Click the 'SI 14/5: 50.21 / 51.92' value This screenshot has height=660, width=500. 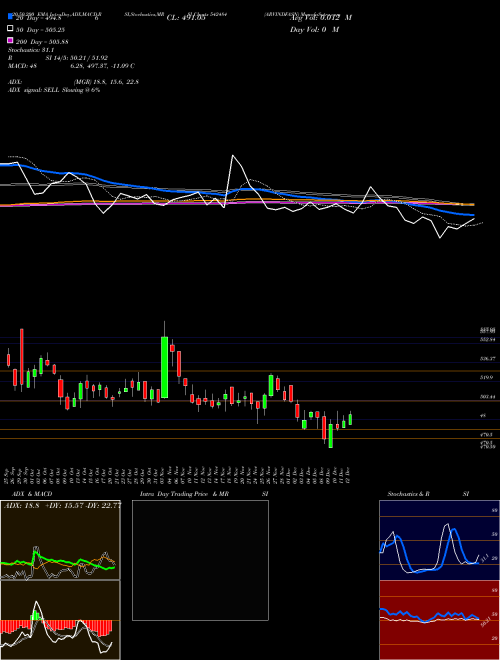coord(77,58)
